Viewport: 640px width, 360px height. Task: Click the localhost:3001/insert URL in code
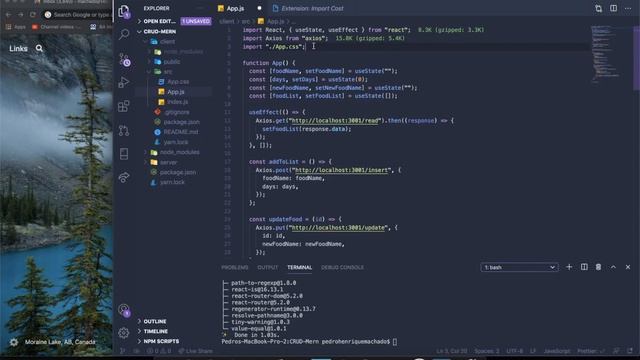[341, 170]
